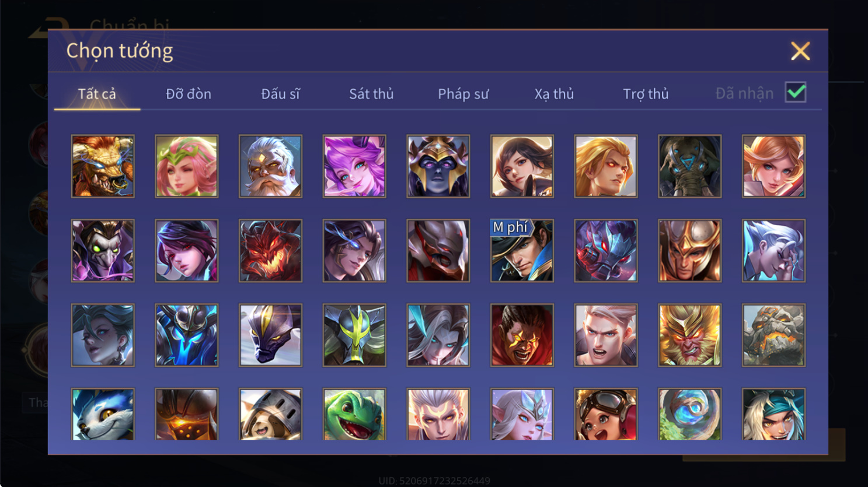Select the hero marked M phí
This screenshot has width=868, height=487.
(x=522, y=251)
